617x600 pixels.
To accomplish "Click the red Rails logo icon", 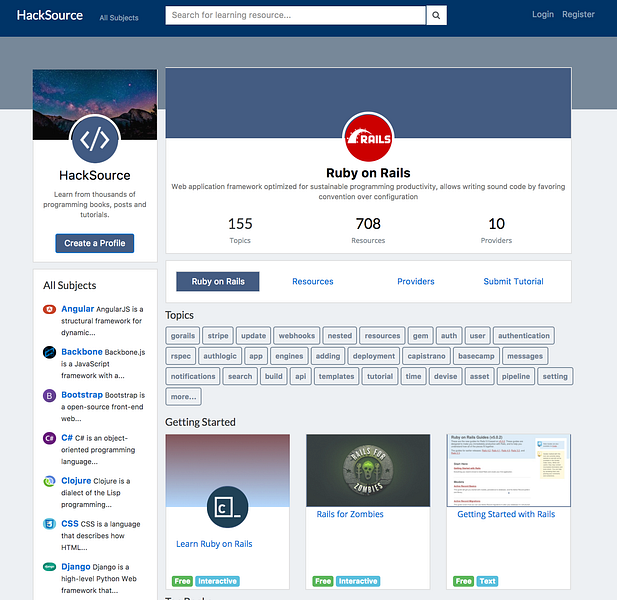I will (368, 138).
